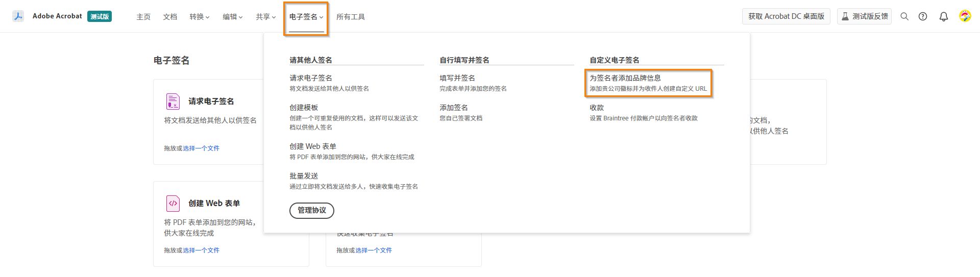Click the 请求电子签名 card document icon
Image resolution: width=980 pixels, height=277 pixels.
(173, 102)
